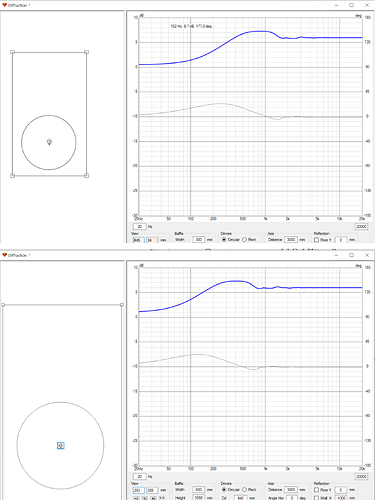Click Baffle Height field showing 1000 mm
This screenshot has height=500, width=375.
tap(198, 497)
